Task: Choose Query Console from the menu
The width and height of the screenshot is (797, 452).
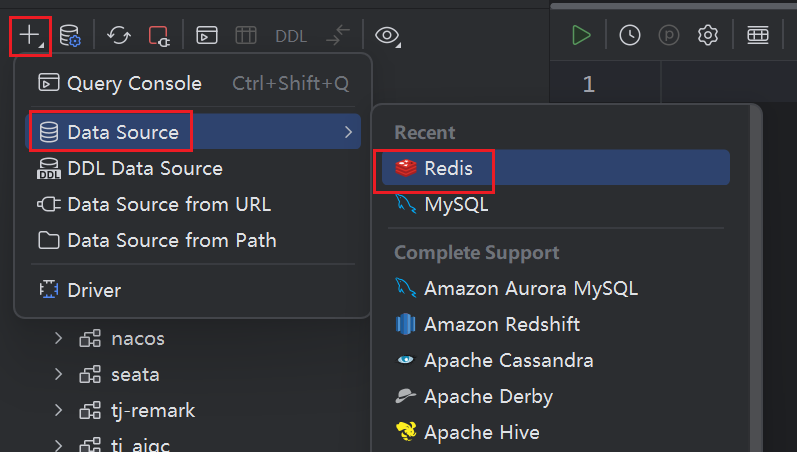Action: pos(134,84)
